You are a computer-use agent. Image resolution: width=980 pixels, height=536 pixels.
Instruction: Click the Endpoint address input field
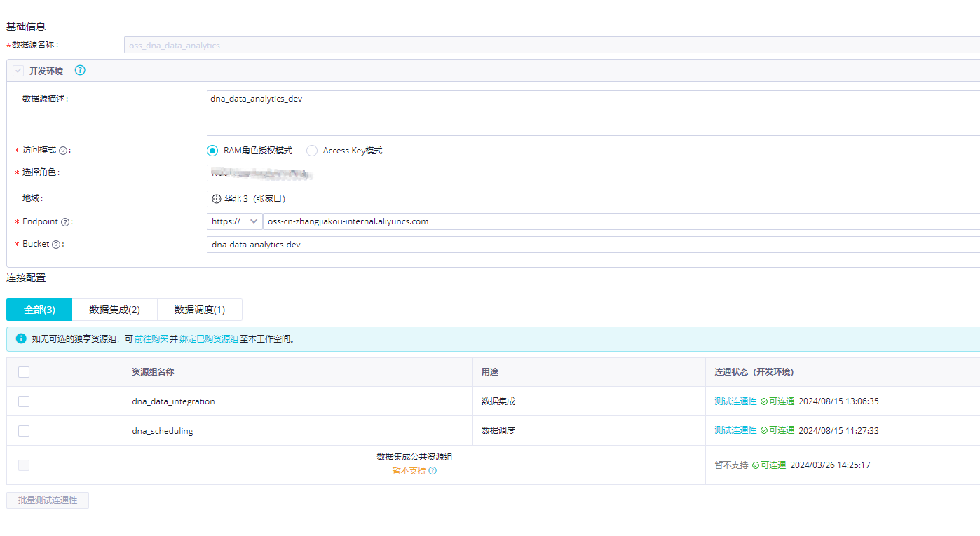tap(621, 221)
